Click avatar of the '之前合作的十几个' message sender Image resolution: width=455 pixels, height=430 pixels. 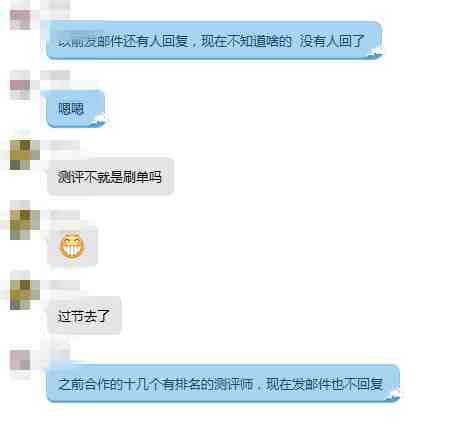tap(20, 362)
